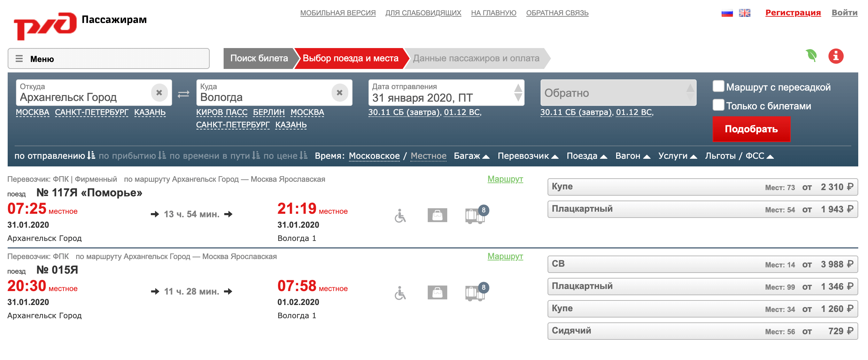Viewport: 868px width, 360px height.
Task: Click the hamburger menu icon
Action: point(19,58)
